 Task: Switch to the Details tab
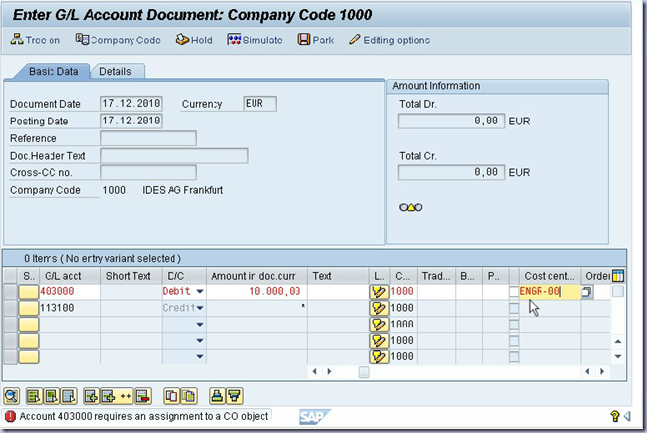[x=115, y=71]
